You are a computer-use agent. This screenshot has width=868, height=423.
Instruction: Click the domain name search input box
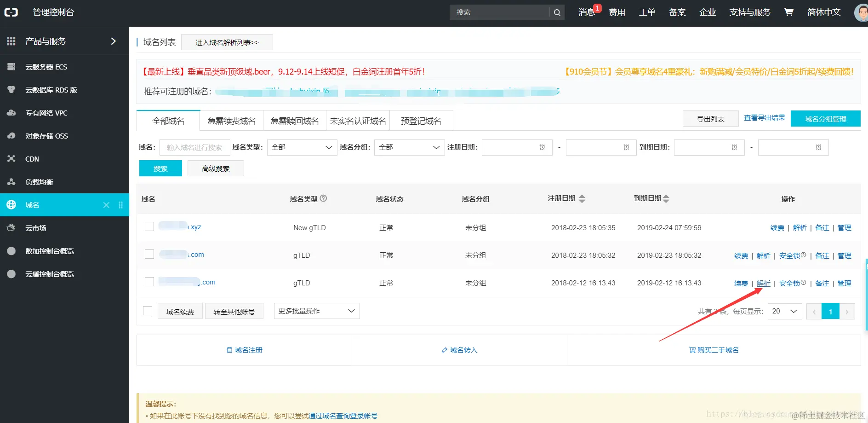tap(194, 147)
